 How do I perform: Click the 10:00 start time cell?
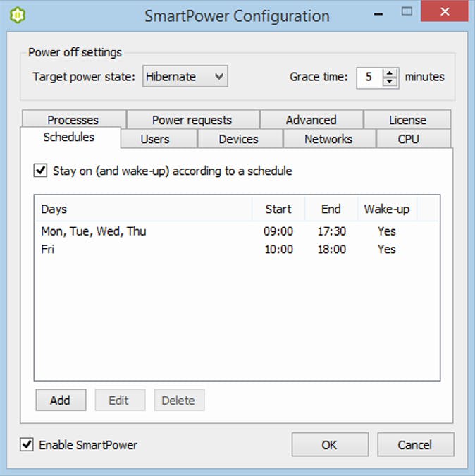[x=279, y=249]
